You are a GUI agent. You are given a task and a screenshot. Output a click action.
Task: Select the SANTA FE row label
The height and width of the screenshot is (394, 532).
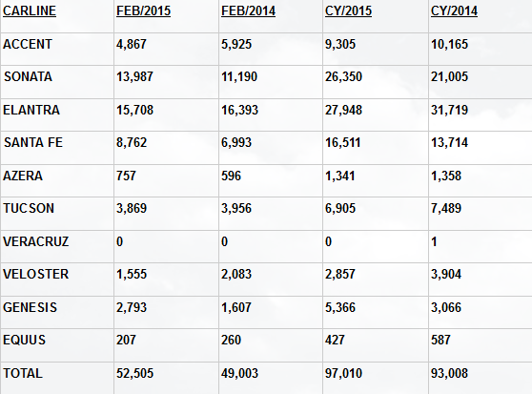pyautogui.click(x=33, y=142)
